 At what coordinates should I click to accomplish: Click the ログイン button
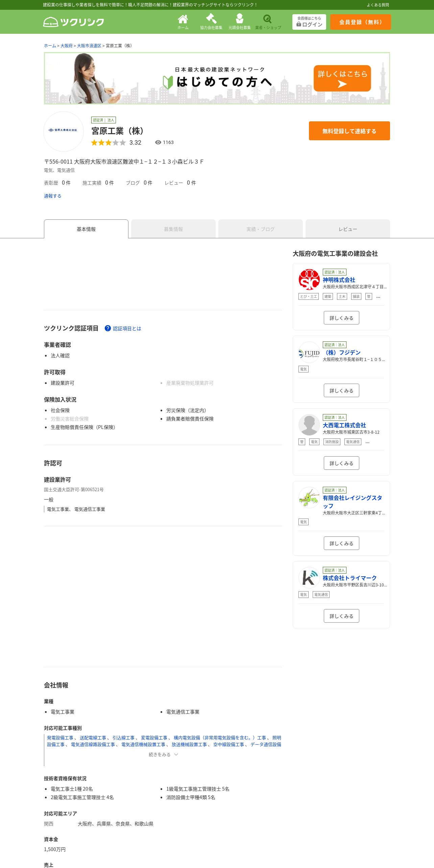(309, 22)
